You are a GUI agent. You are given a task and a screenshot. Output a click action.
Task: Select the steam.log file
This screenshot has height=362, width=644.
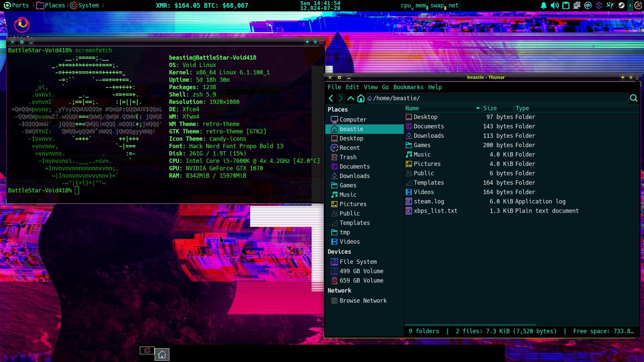522,201
